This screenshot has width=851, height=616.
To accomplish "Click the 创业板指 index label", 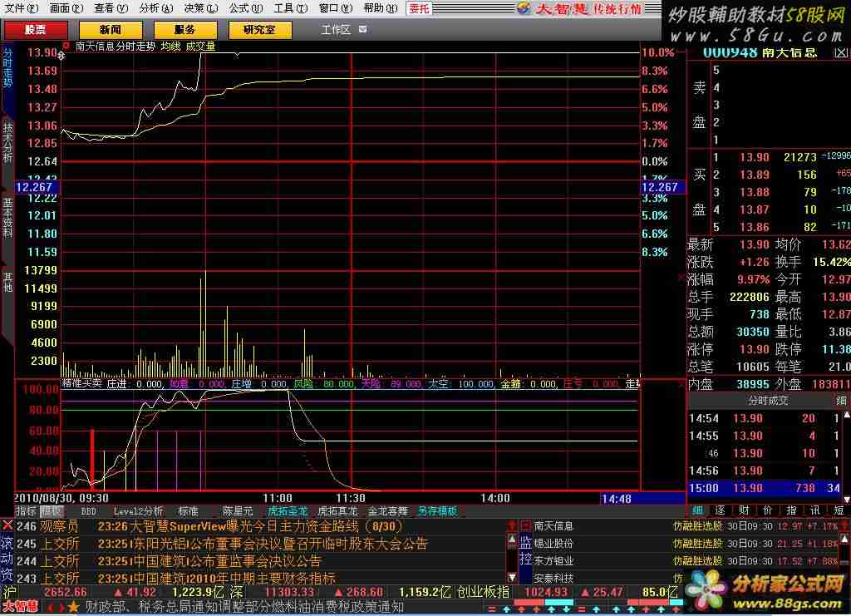I will point(483,592).
